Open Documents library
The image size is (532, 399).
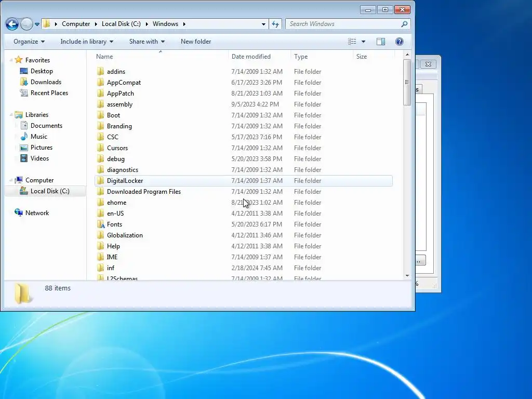46,126
